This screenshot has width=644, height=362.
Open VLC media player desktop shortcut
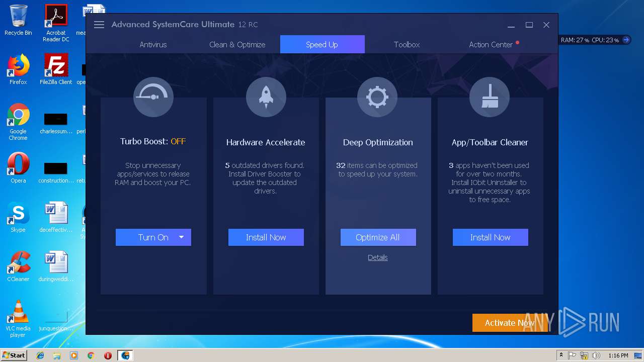(x=18, y=319)
